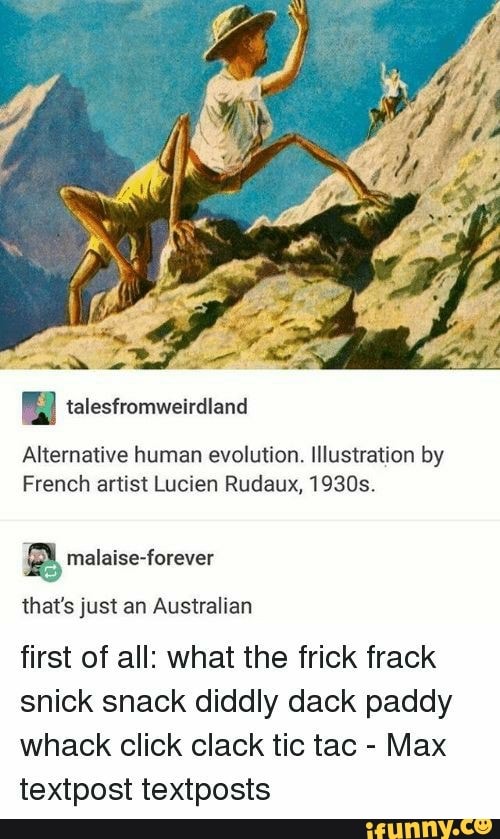The height and width of the screenshot is (839, 500).
Task: Click the black ifunny footer bar
Action: pos(250,828)
